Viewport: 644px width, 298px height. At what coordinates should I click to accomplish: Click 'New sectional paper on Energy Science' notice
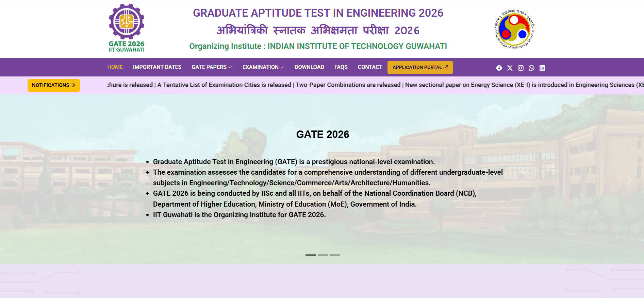tap(524, 85)
